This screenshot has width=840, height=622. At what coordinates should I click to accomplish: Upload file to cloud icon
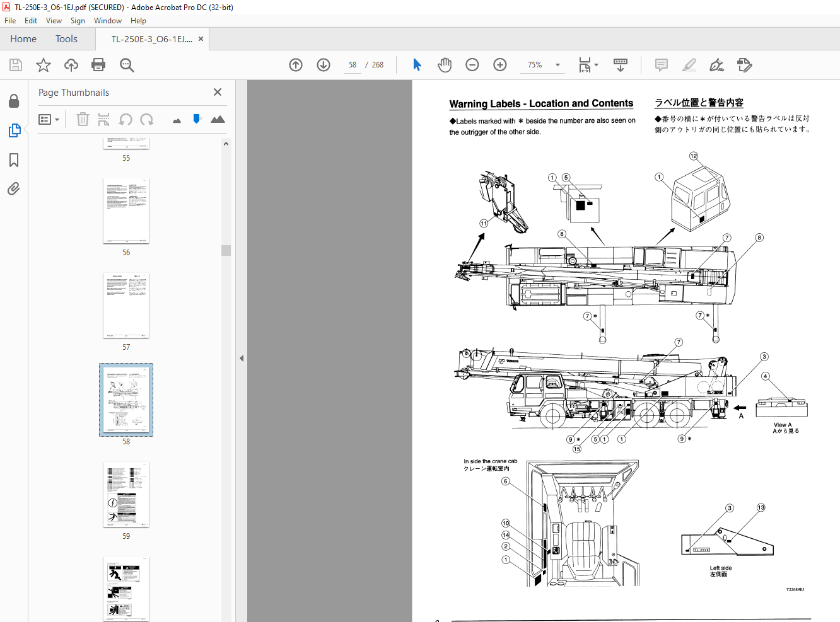click(71, 65)
